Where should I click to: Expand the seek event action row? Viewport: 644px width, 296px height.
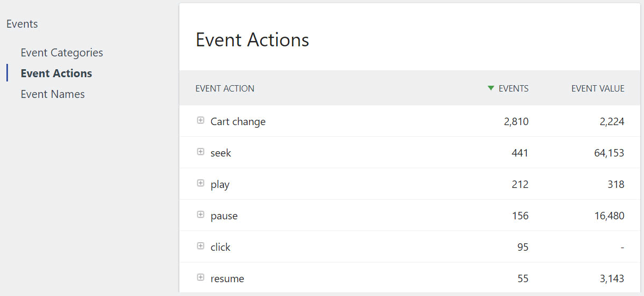[x=201, y=152]
